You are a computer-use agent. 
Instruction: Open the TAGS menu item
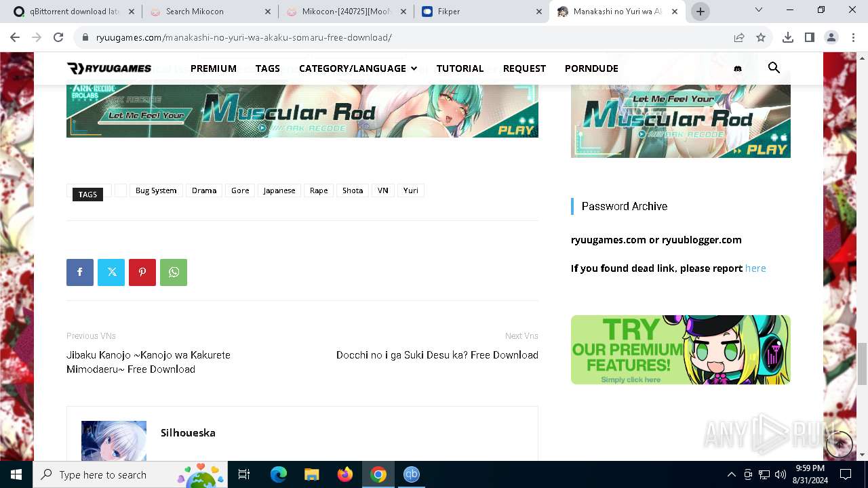(268, 68)
